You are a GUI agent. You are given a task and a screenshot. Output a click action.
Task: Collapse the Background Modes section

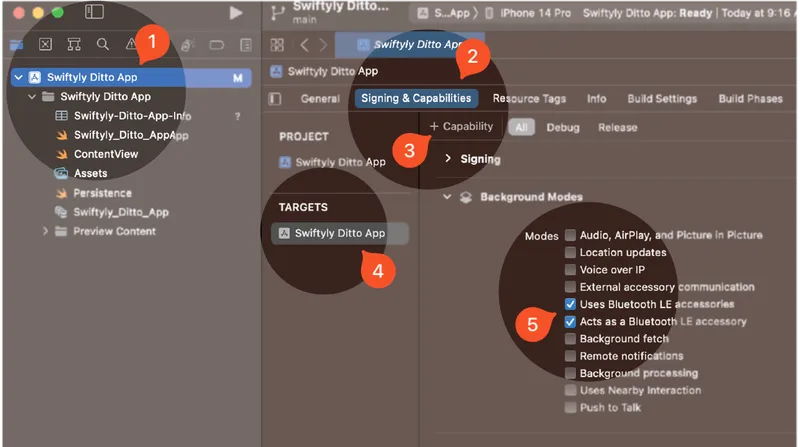(447, 196)
